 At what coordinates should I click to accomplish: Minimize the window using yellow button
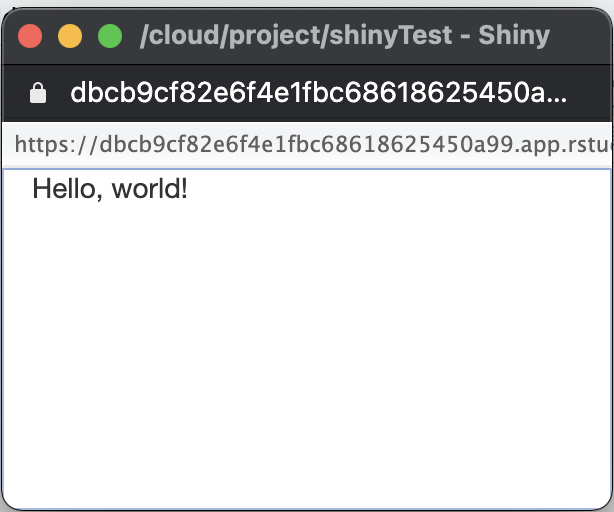tap(70, 37)
